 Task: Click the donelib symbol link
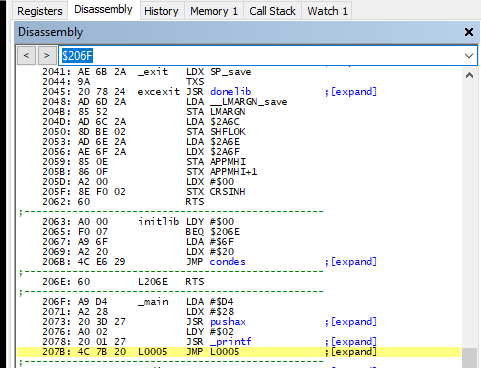pyautogui.click(x=231, y=92)
